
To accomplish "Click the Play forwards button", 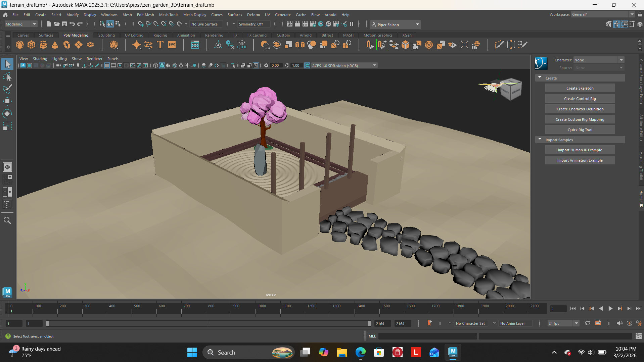I will [x=610, y=308].
